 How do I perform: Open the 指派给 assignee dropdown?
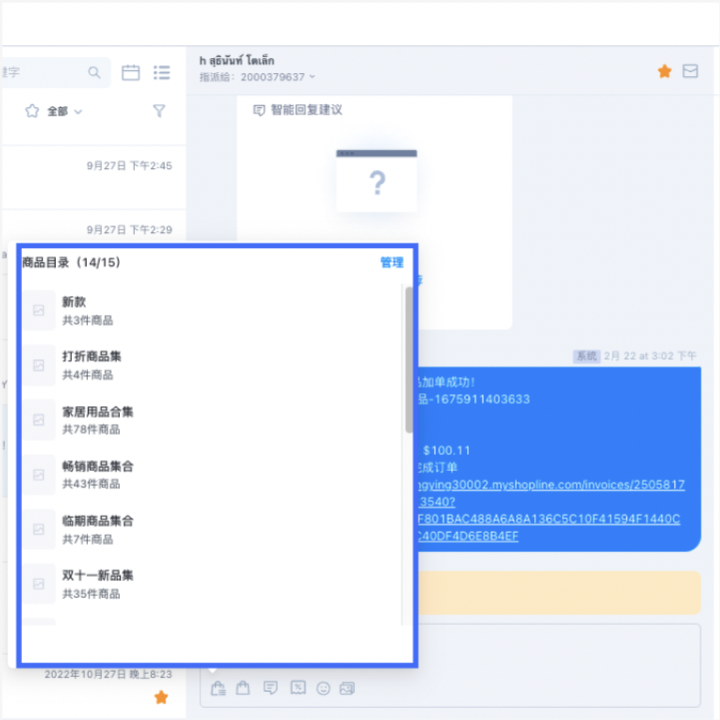click(258, 77)
